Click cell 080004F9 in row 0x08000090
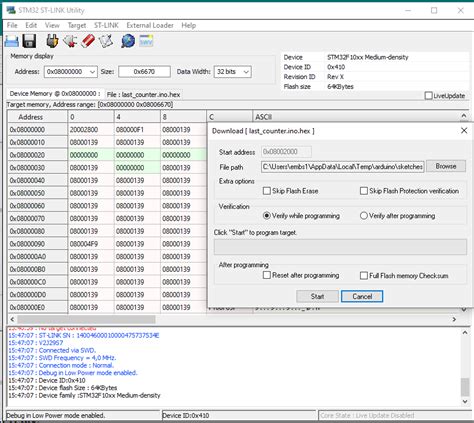This screenshot has height=423, width=474. click(91, 244)
